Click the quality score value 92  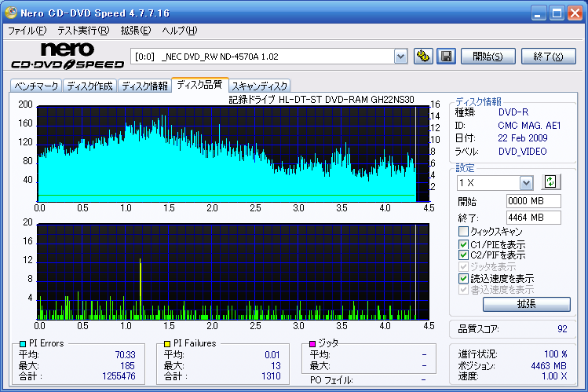pos(562,329)
